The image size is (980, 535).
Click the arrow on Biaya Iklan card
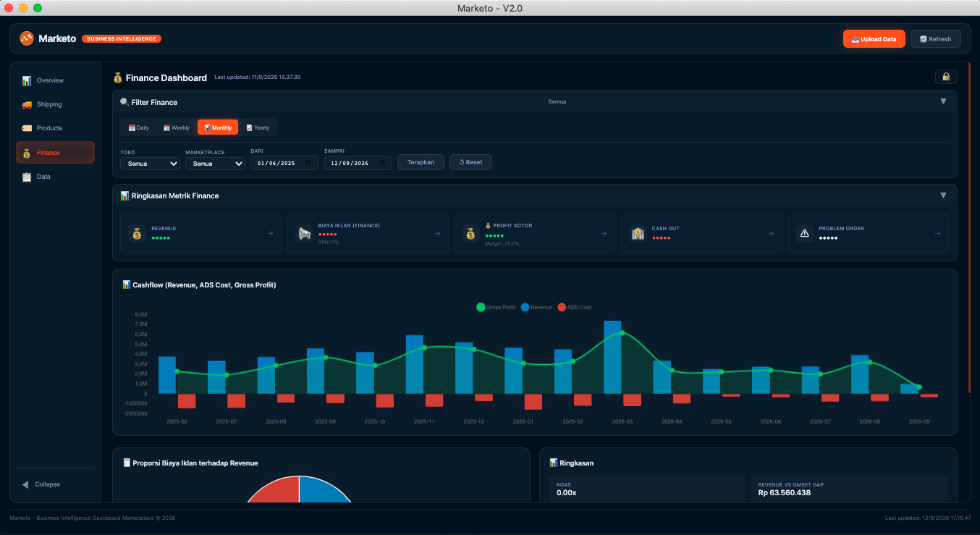pyautogui.click(x=437, y=233)
